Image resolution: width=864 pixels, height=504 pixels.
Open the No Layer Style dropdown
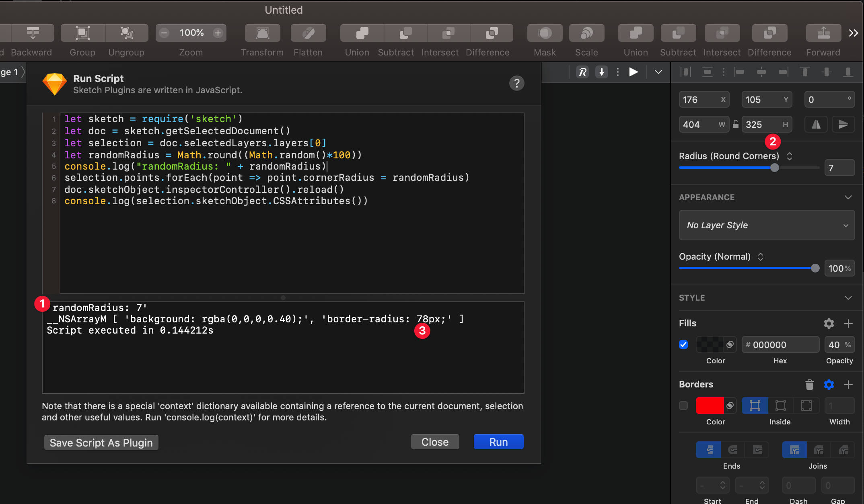click(x=766, y=225)
